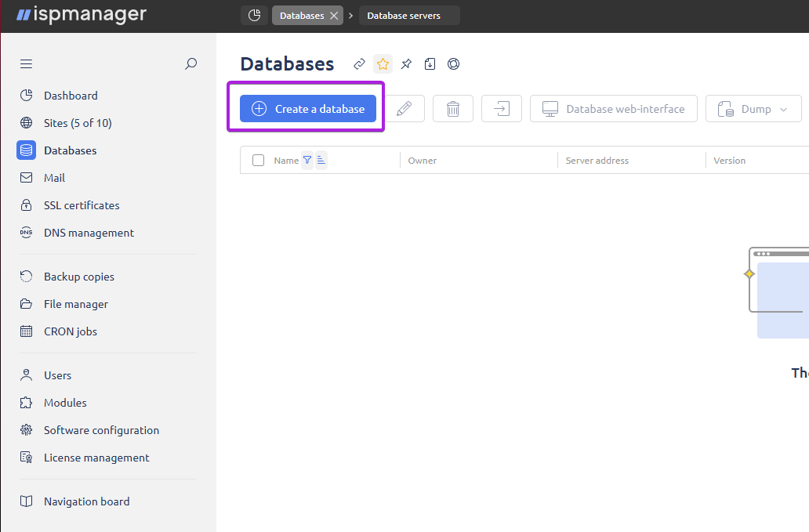The image size is (809, 532).
Task: Close the Databases breadcrumb tab
Action: (x=332, y=15)
